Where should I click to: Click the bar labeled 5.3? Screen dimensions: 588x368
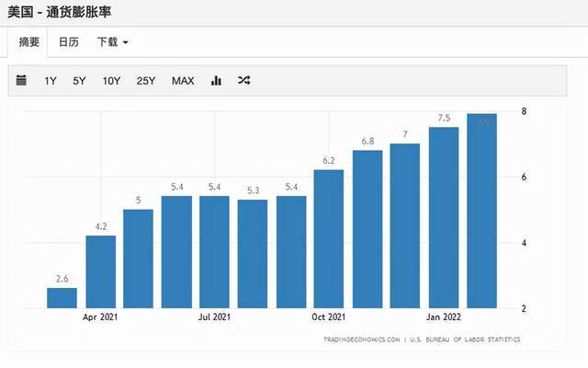click(253, 254)
